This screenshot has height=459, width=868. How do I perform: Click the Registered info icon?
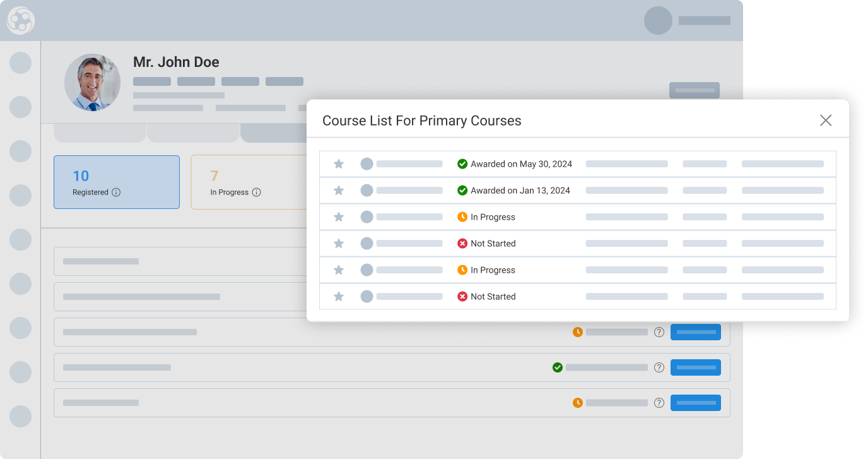116,193
